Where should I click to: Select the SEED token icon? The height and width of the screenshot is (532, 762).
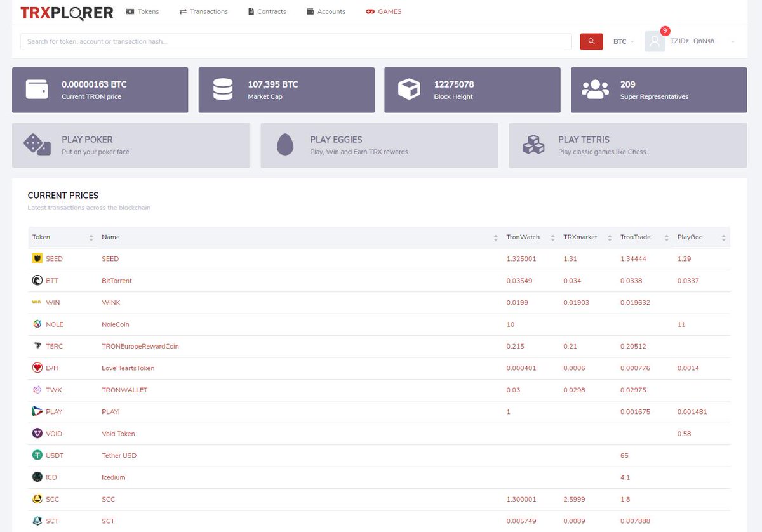(x=37, y=258)
